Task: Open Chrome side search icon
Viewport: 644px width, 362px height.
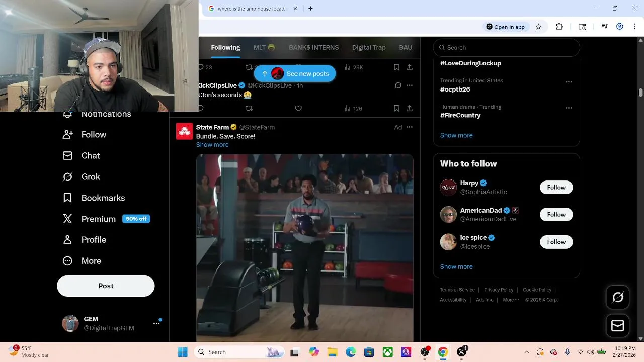Action: point(582,27)
